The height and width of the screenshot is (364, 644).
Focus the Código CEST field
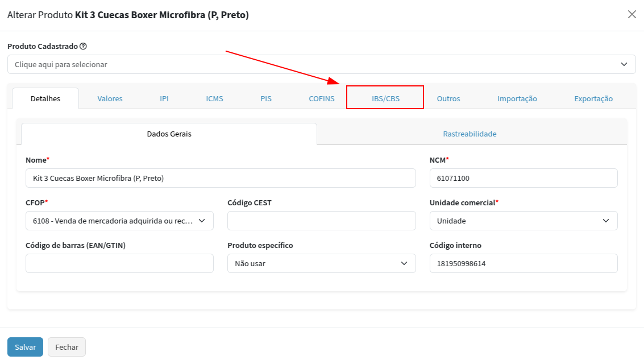tap(321, 221)
